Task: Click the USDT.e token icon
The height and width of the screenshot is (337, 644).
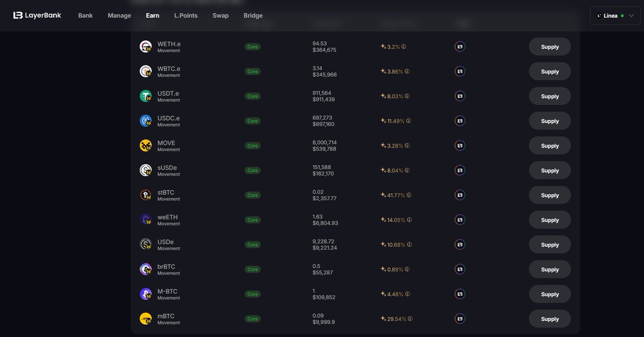Action: (x=145, y=96)
